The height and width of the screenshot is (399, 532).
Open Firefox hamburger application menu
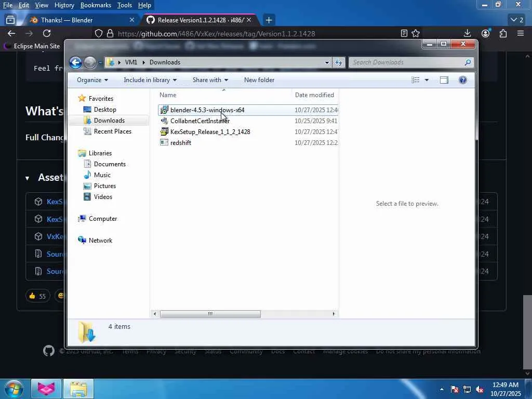pyautogui.click(x=521, y=33)
